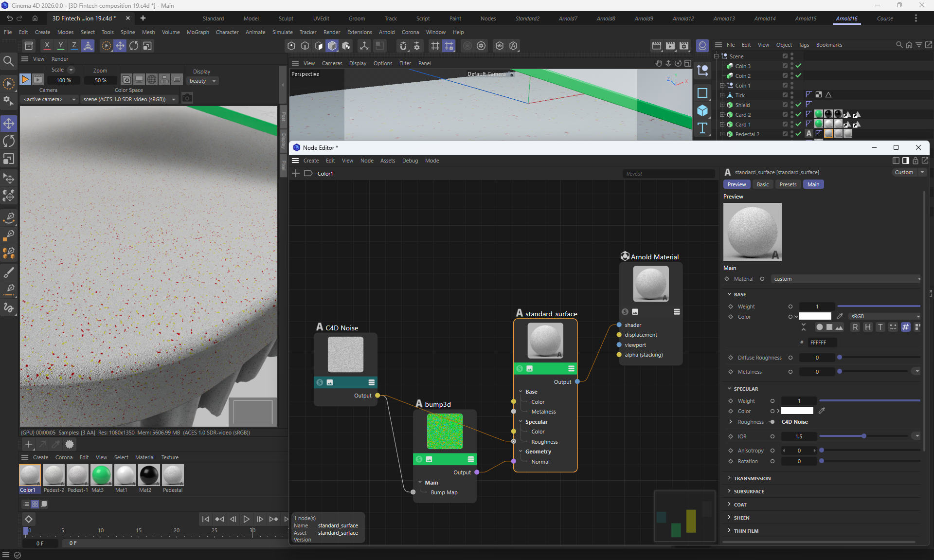Select the Text tool icon
This screenshot has width=934, height=560.
702,128
